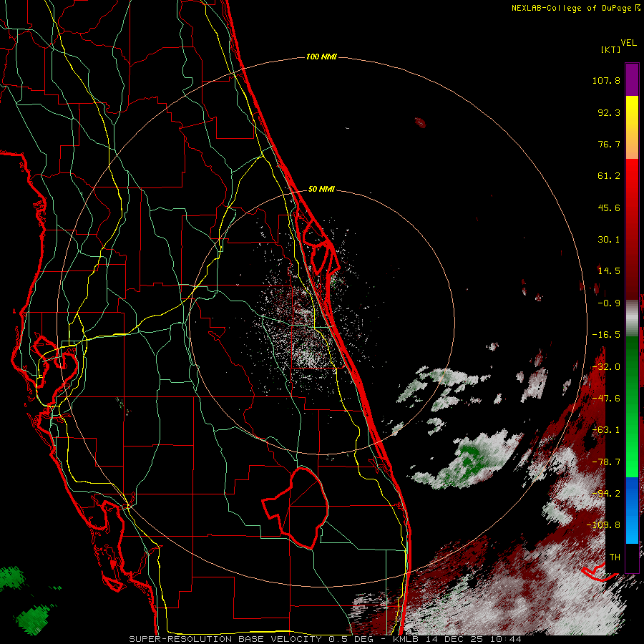
Task: Click the 45.6 legend value
Action: 609,208
